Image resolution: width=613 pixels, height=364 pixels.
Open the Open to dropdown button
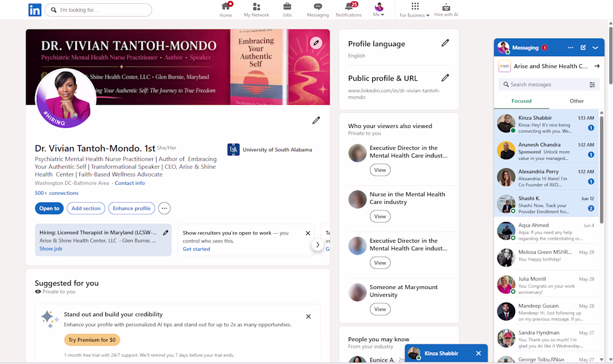49,208
